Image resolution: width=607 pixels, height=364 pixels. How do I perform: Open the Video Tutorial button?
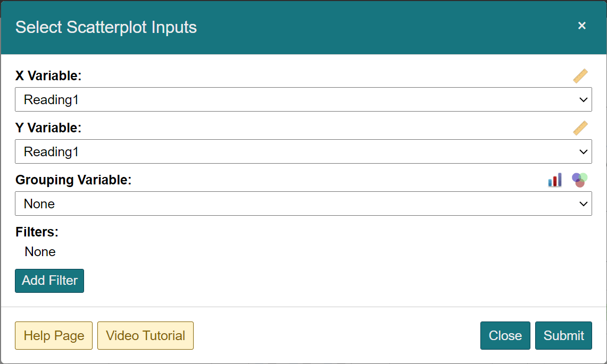pos(145,336)
